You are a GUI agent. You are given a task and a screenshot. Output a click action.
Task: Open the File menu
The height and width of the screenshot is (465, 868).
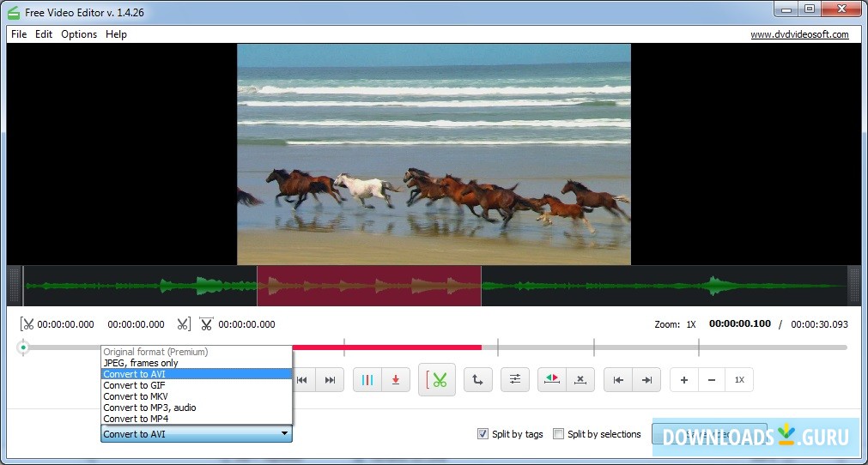[19, 34]
